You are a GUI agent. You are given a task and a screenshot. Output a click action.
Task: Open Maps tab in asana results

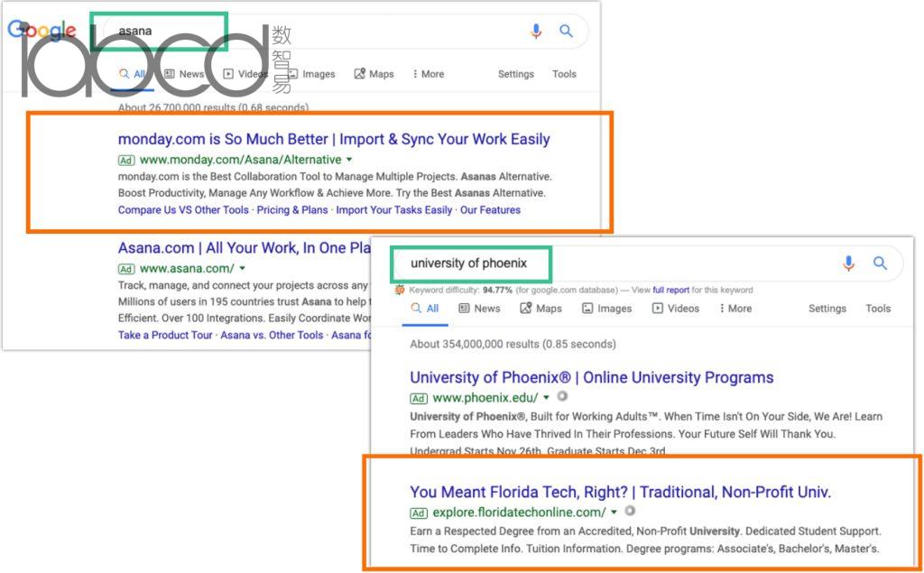pyautogui.click(x=374, y=74)
